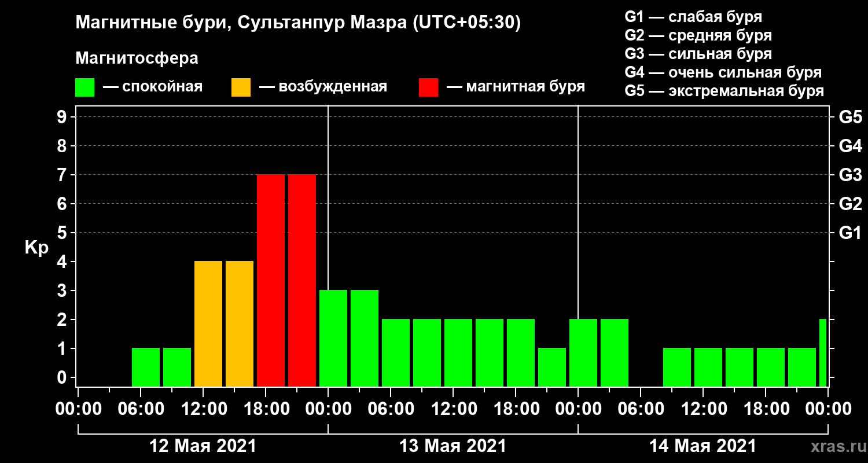
Task: Click the red Kp 7 bar starting 21:00, 12 May
Action: [x=302, y=280]
